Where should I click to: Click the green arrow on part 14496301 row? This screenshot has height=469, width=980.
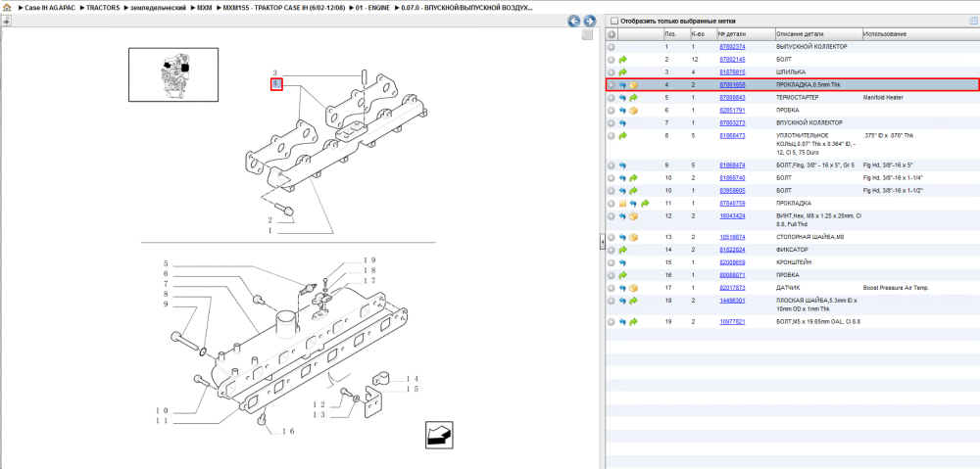tap(633, 301)
